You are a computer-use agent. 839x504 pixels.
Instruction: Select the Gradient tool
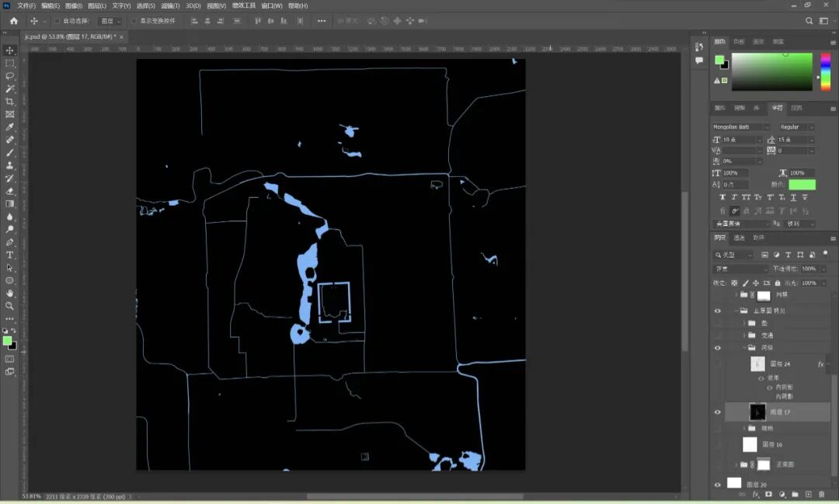tap(9, 203)
